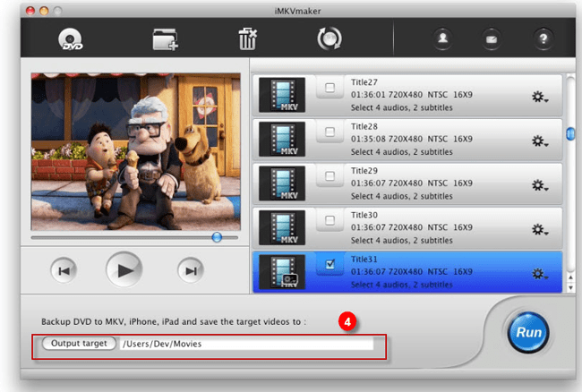Click Title30 "Select 4 audios, 2 subtitles" text
The width and height of the screenshot is (582, 392).
click(x=402, y=241)
